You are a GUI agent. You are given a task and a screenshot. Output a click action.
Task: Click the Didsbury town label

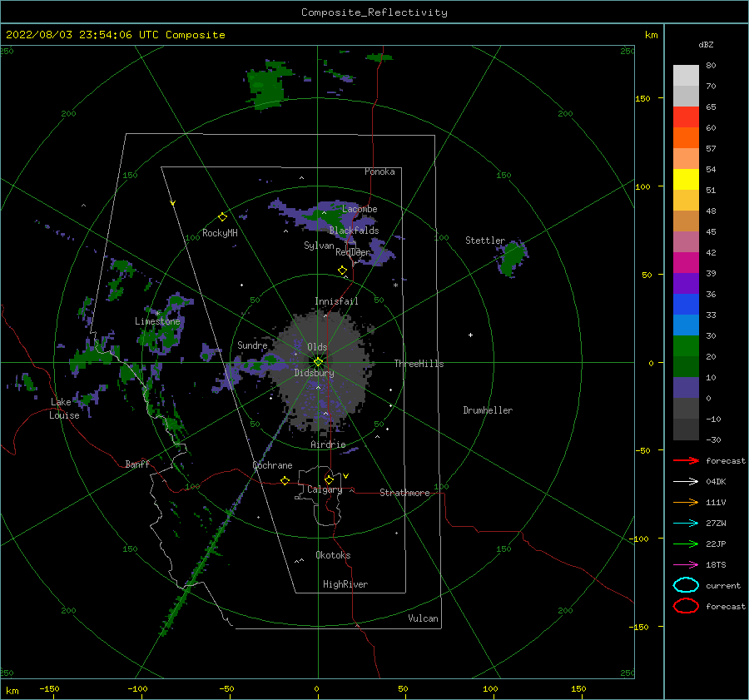click(x=314, y=373)
